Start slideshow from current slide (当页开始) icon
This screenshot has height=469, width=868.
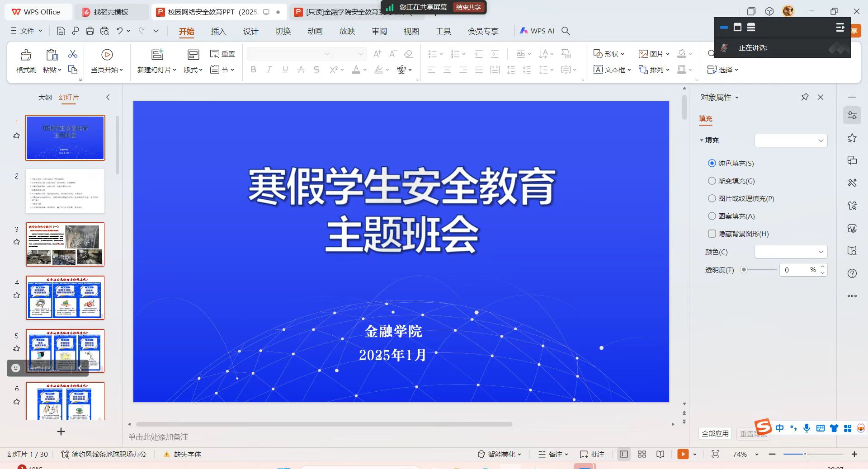pyautogui.click(x=107, y=55)
